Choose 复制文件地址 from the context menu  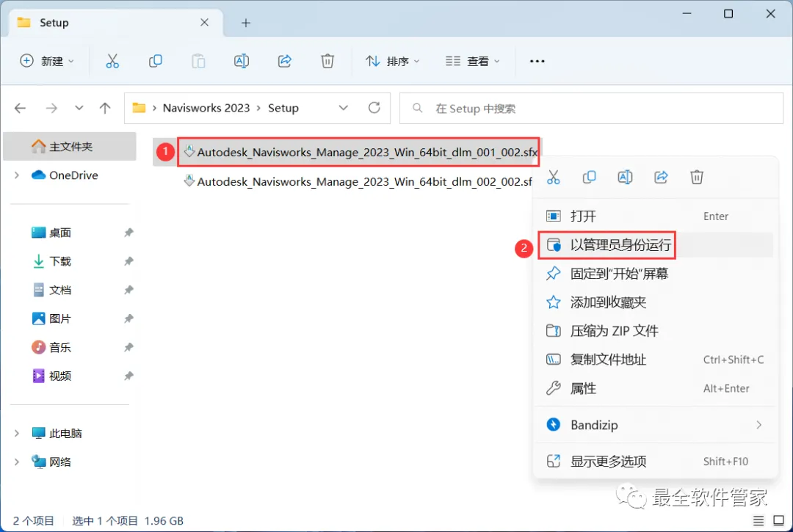(656, 360)
